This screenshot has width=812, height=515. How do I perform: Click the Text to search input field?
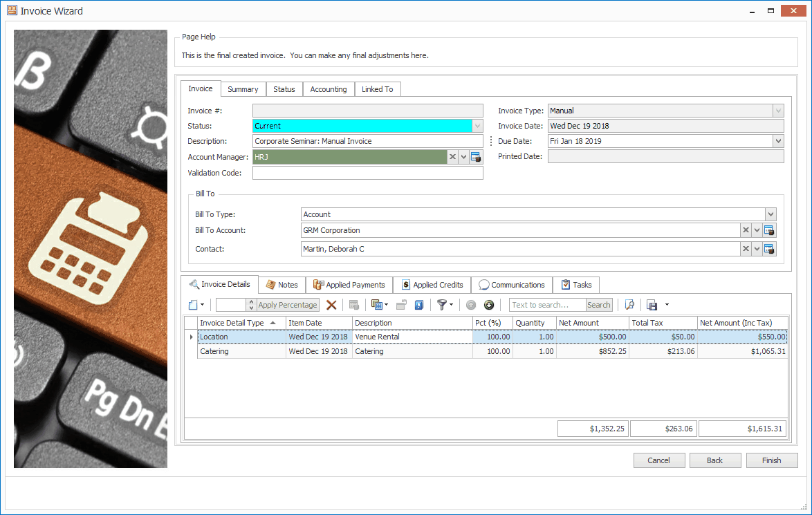547,305
